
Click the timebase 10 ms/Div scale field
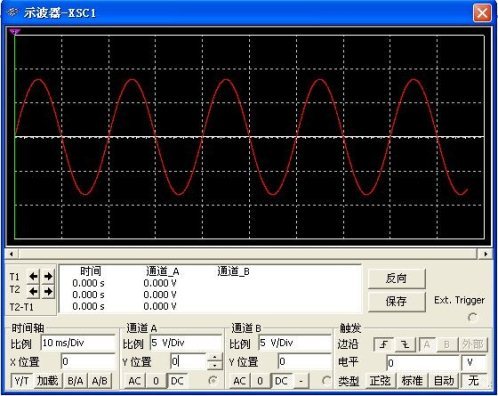tap(78, 343)
